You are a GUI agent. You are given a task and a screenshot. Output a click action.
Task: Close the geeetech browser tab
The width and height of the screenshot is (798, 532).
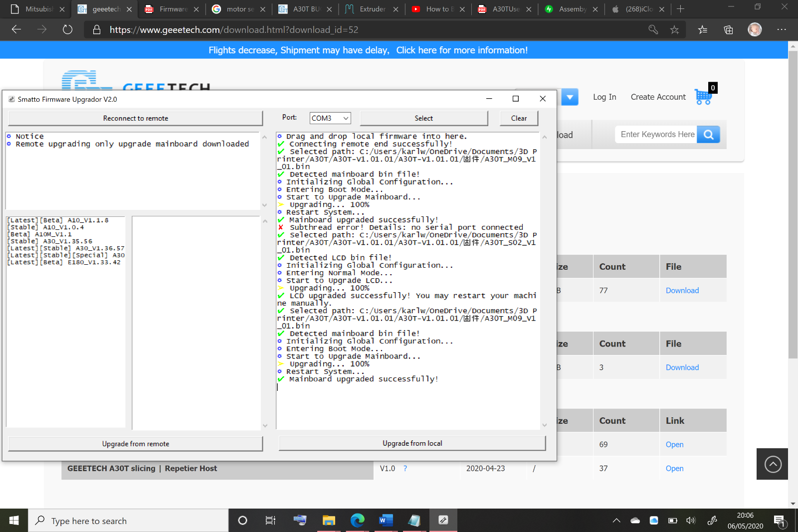tap(129, 9)
